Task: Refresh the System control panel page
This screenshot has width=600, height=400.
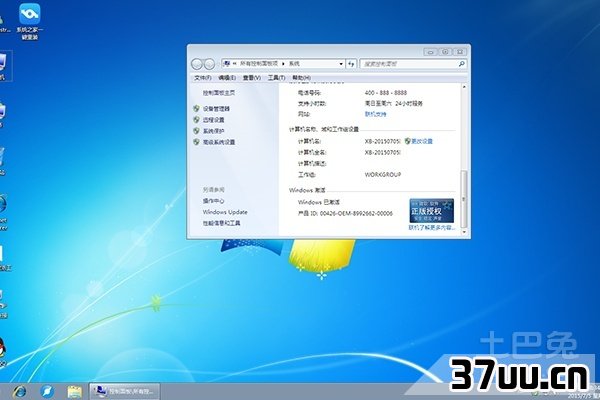Action: point(351,64)
